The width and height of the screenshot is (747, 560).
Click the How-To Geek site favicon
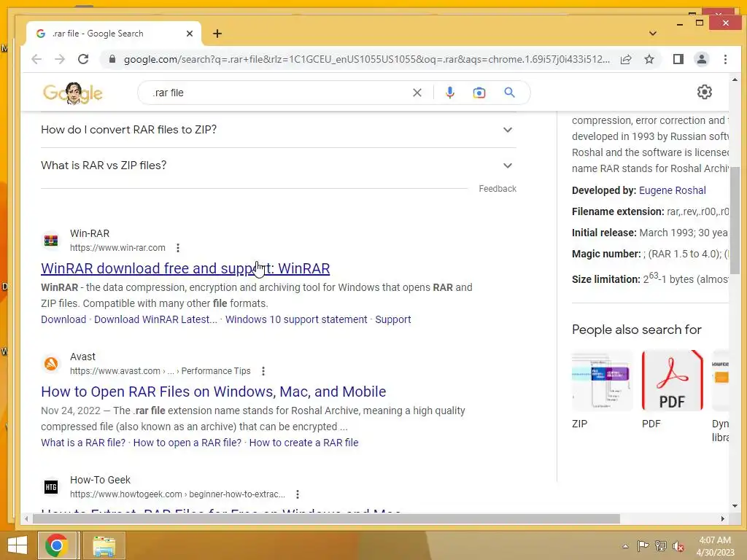(51, 486)
